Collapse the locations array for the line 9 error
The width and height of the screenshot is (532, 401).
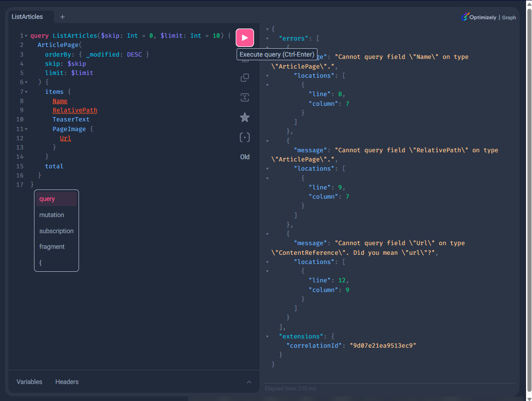click(267, 169)
